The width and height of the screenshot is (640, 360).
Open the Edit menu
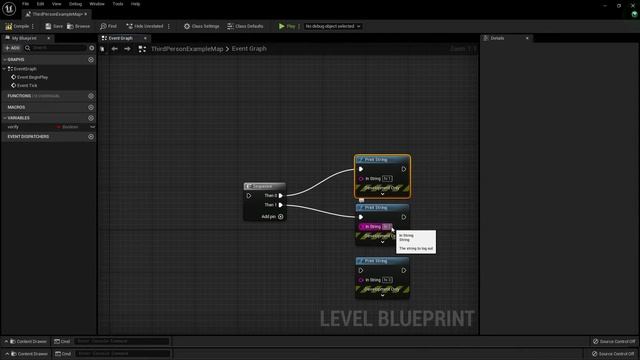click(40, 4)
